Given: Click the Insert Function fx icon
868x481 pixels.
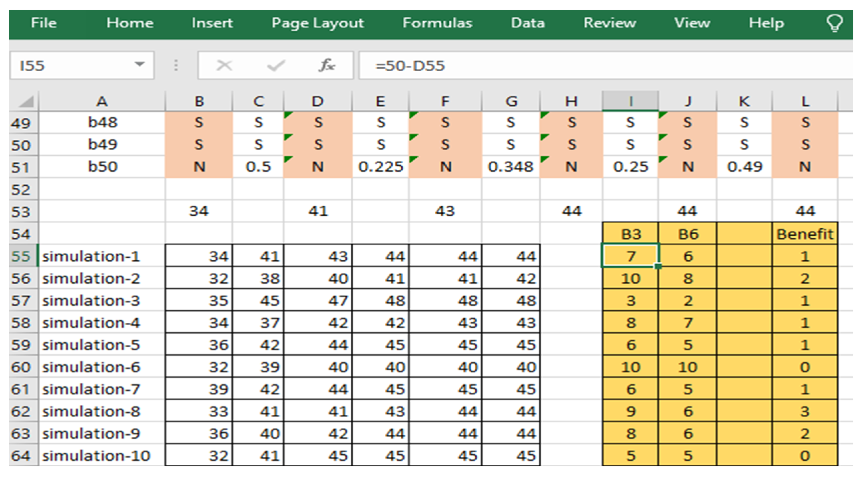Looking at the screenshot, I should coord(326,65).
